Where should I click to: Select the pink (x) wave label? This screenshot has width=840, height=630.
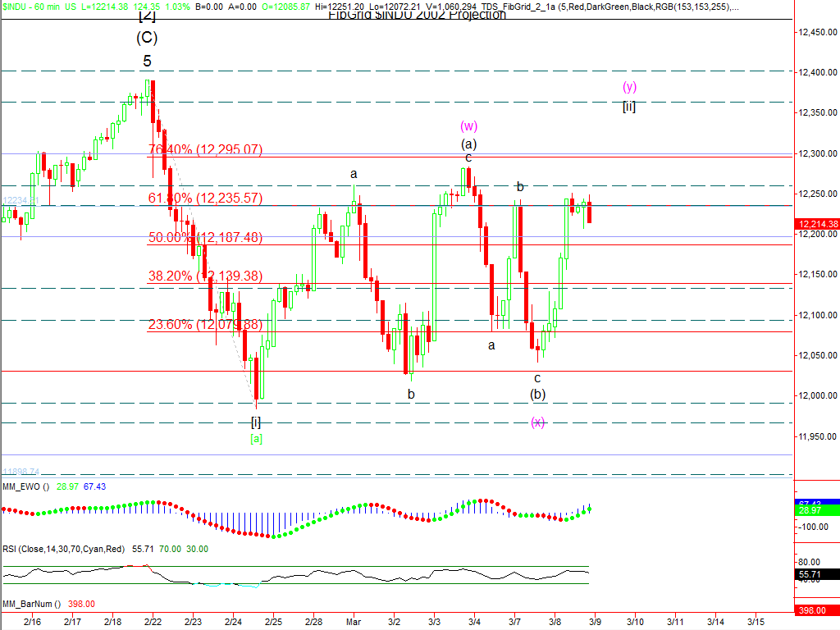(x=537, y=422)
